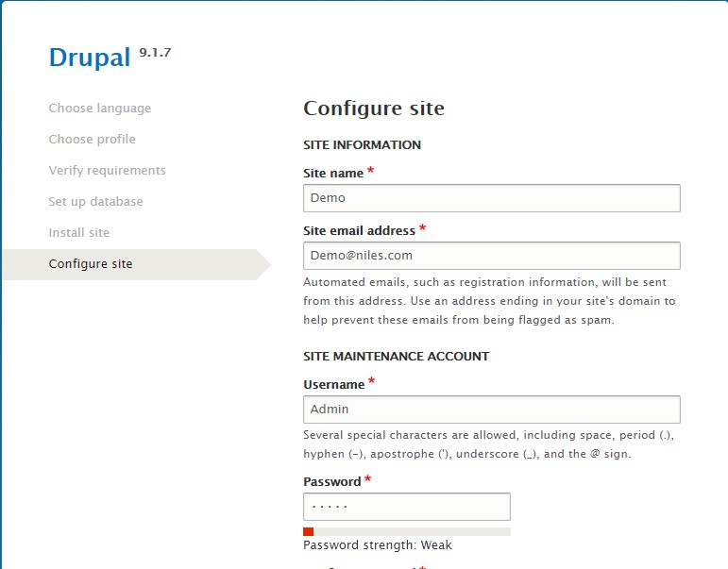Select the Choose language step

click(x=99, y=109)
